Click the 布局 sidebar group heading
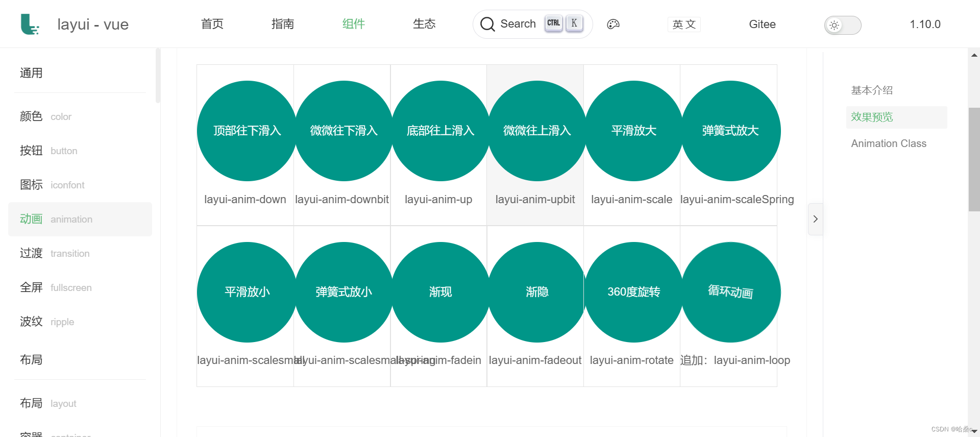The height and width of the screenshot is (437, 980). (31, 360)
